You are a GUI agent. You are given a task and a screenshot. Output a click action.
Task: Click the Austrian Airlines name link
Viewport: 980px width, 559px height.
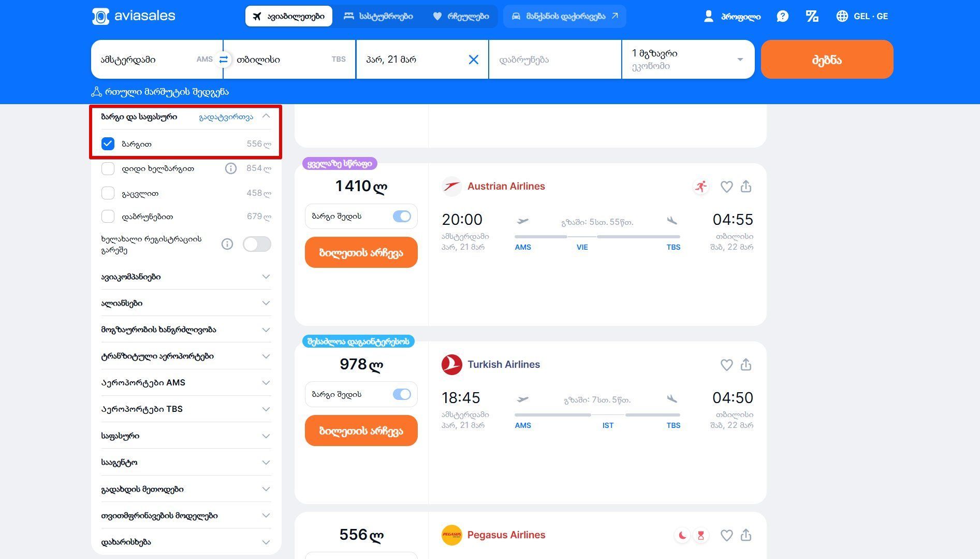pyautogui.click(x=506, y=187)
